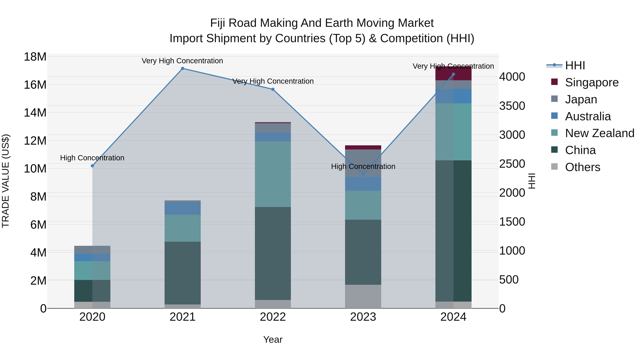Click the 2020 x-axis tick label
Screen dimensions: 644x362
92,317
